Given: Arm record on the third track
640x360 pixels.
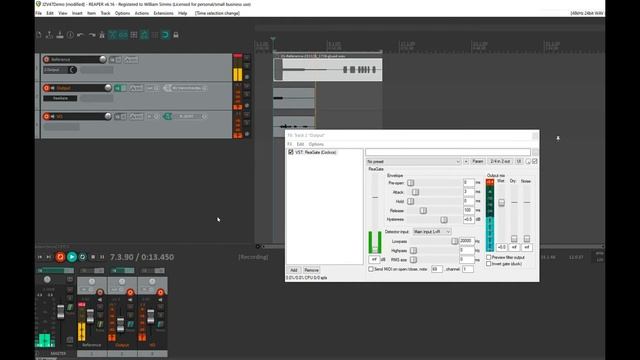Looking at the screenshot, I should tap(47, 117).
